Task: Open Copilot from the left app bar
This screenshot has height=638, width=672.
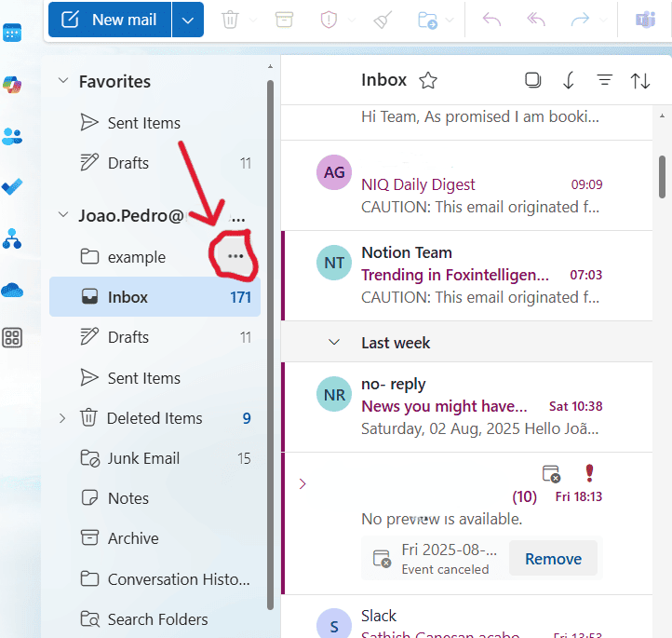Action: [12, 85]
